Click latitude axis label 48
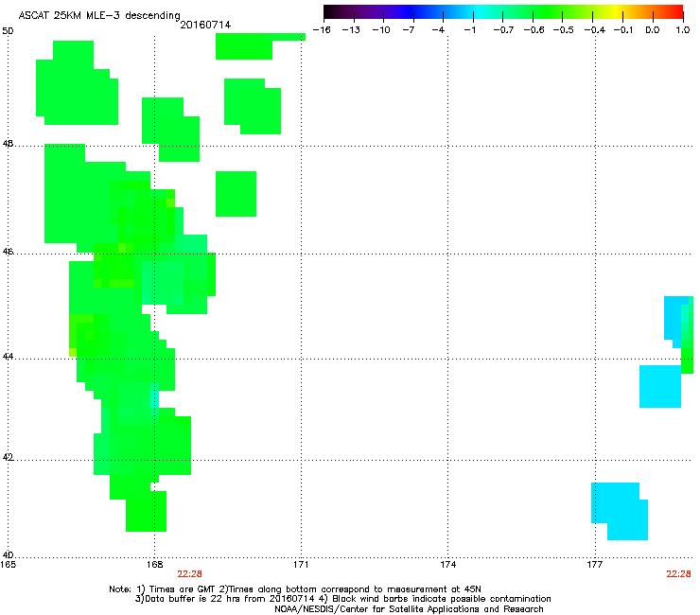This screenshot has width=700, height=615. [x=8, y=144]
